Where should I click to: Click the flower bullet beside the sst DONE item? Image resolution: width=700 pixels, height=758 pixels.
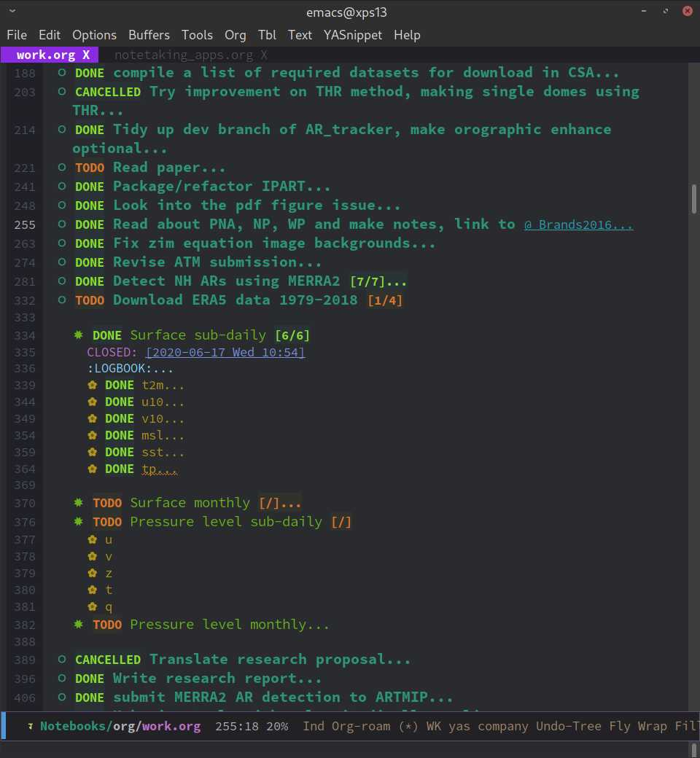tap(91, 452)
